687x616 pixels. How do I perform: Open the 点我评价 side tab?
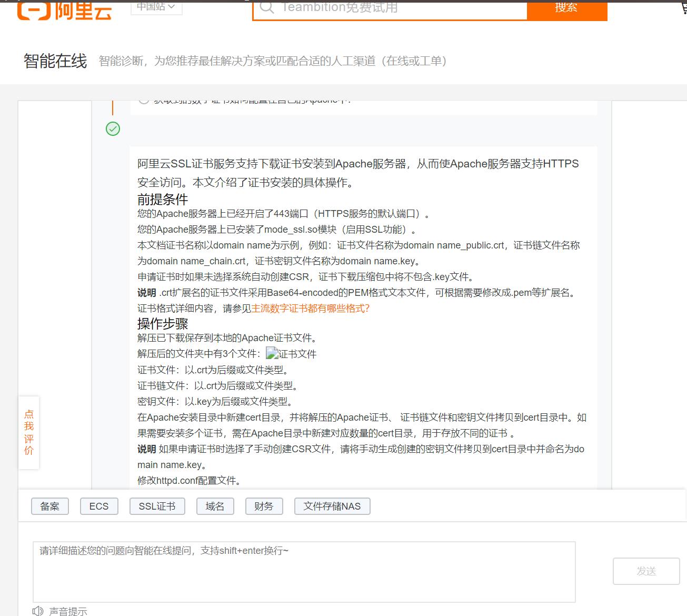pos(29,432)
